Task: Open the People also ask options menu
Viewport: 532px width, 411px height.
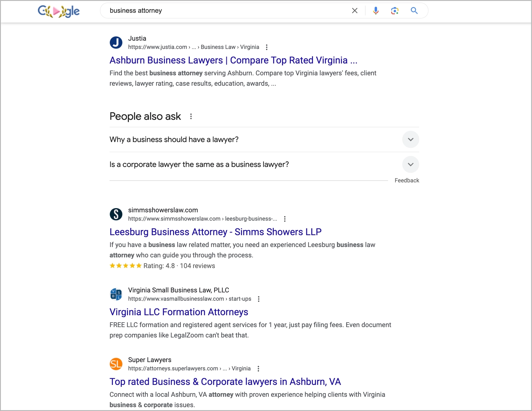Action: coord(191,116)
